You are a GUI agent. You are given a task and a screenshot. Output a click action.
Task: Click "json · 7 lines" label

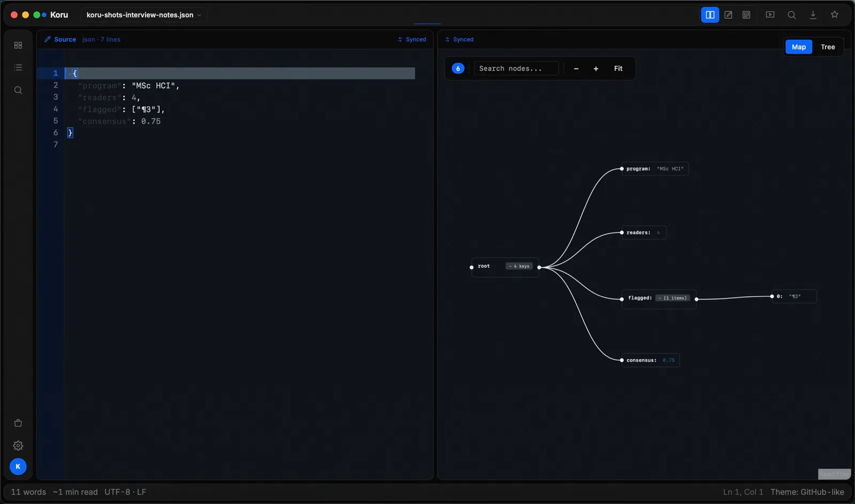101,40
